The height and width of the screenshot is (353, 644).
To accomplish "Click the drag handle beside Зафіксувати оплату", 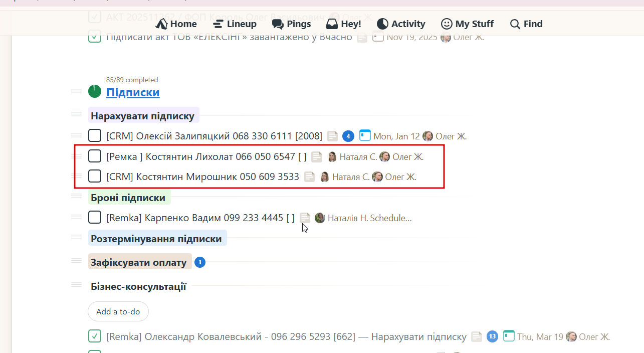I will 76,260.
